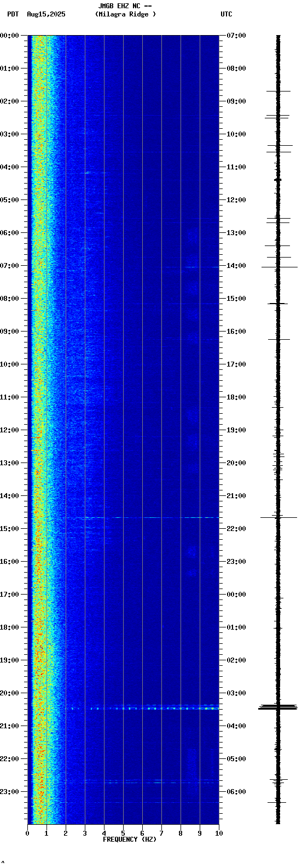This screenshot has height=868, width=302.
Task: Click the seismogram spike near 14:00 UTC
Action: (x=279, y=267)
